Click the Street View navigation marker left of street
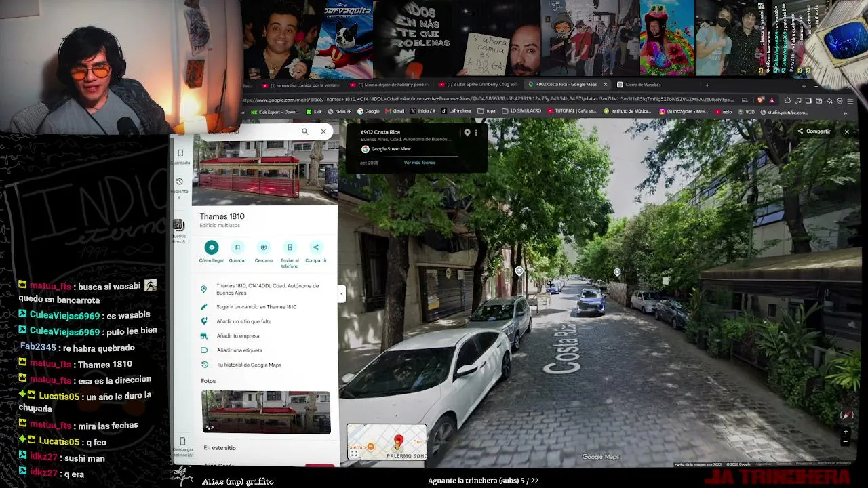Image resolution: width=868 pixels, height=488 pixels. point(519,271)
